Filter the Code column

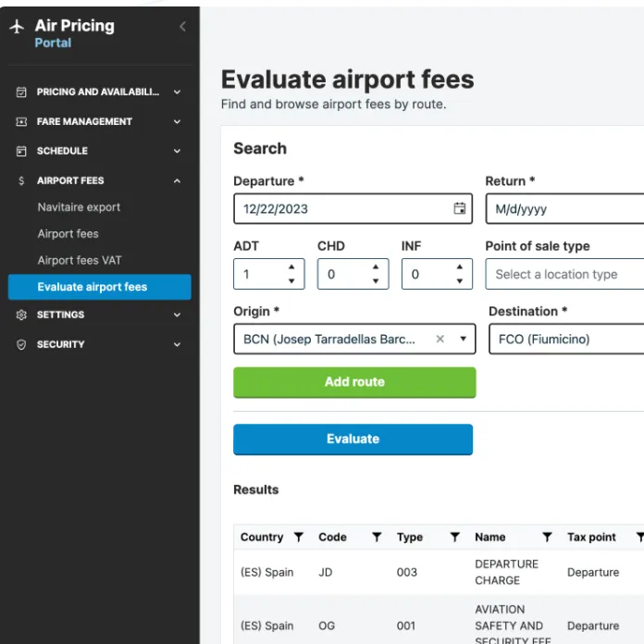[377, 537]
